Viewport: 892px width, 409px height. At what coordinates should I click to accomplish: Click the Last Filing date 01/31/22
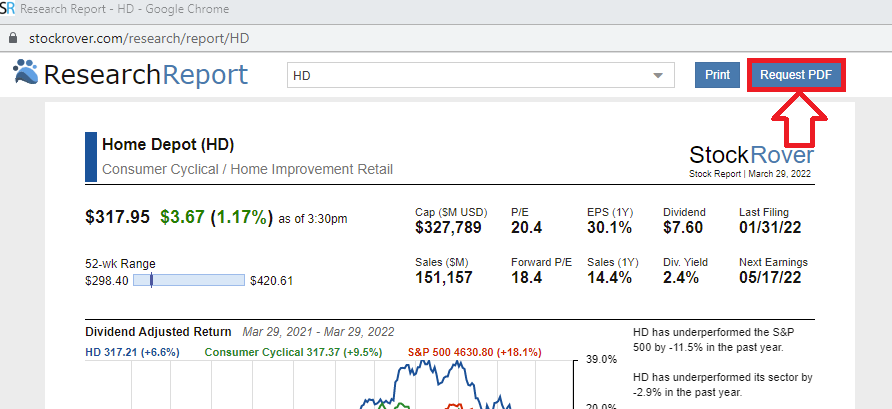point(770,228)
